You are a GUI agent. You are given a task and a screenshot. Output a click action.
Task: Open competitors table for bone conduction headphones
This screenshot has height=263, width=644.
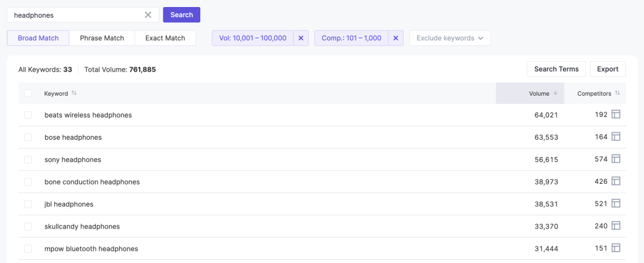click(x=616, y=181)
